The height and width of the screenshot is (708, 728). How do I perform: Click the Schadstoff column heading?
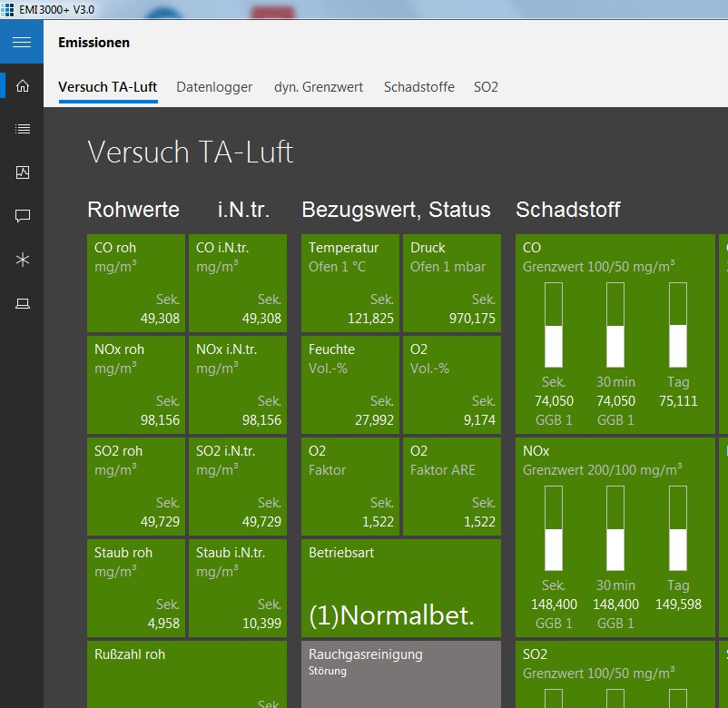[568, 210]
